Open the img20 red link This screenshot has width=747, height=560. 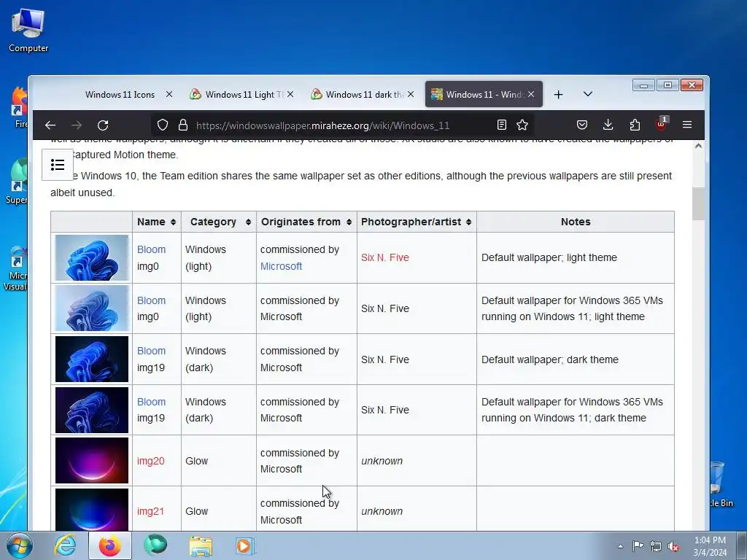pyautogui.click(x=150, y=461)
